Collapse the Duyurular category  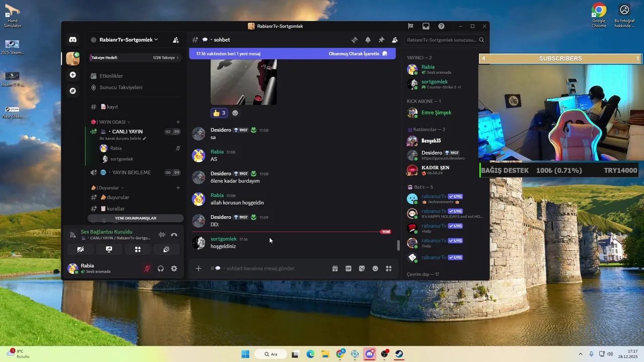click(107, 188)
